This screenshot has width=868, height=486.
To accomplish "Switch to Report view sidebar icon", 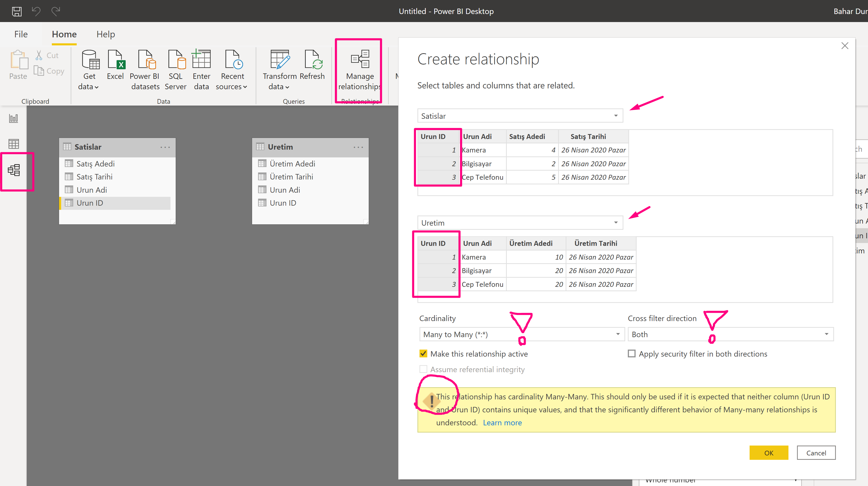I will (x=13, y=118).
